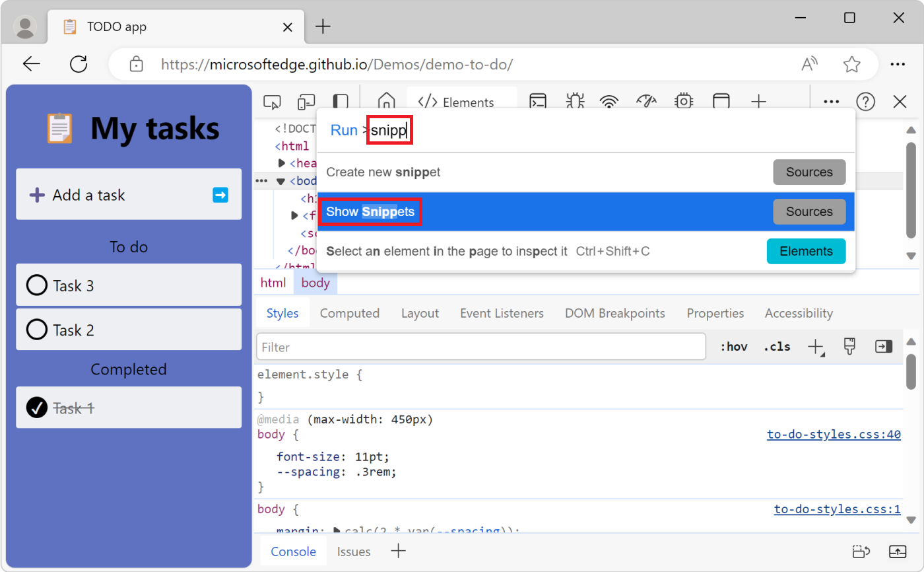Viewport: 924px width, 572px height.
Task: Switch to the Computed tab
Action: tap(350, 312)
